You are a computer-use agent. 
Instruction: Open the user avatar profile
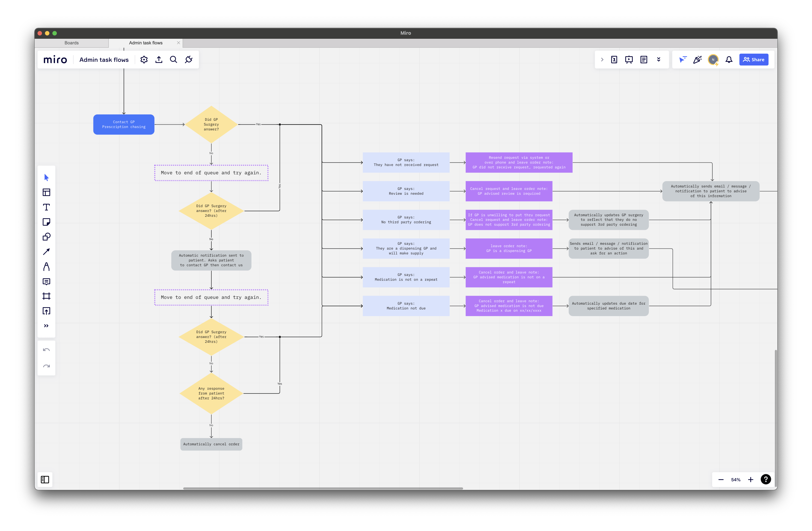713,60
